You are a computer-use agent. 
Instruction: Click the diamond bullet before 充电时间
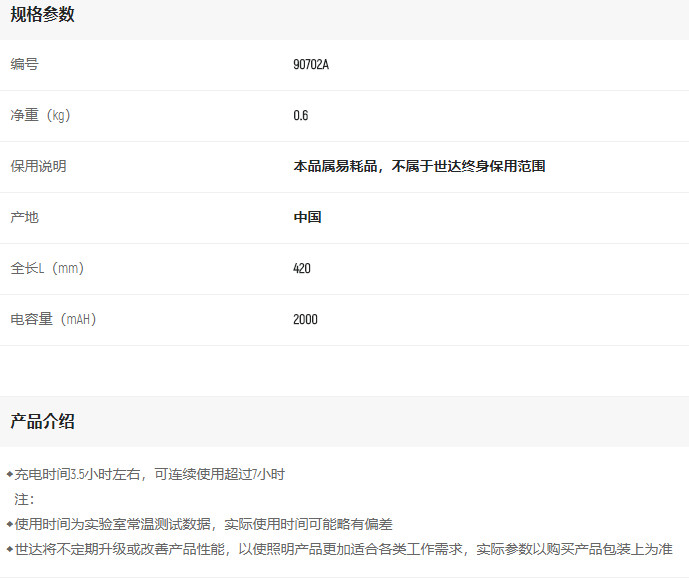coord(9,474)
